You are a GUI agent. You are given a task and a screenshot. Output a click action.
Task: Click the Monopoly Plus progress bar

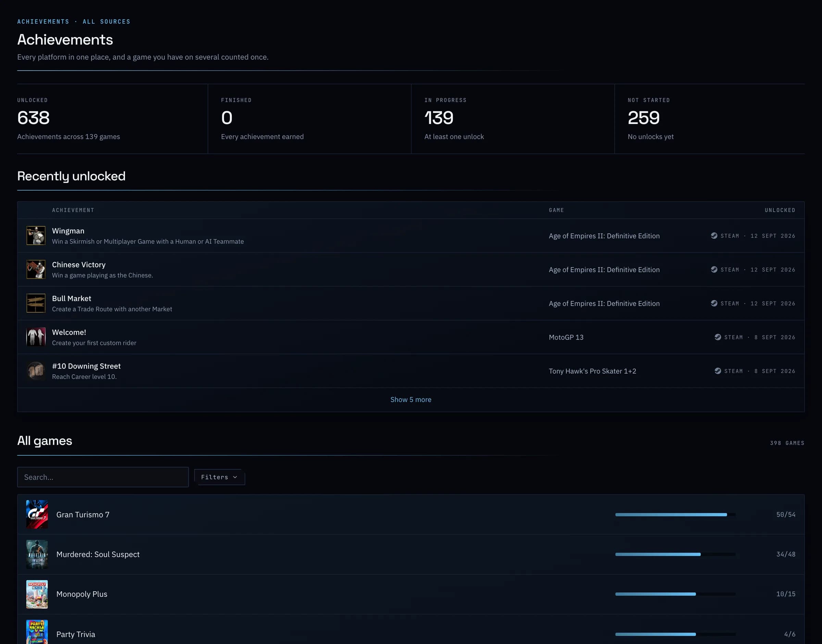(x=675, y=594)
